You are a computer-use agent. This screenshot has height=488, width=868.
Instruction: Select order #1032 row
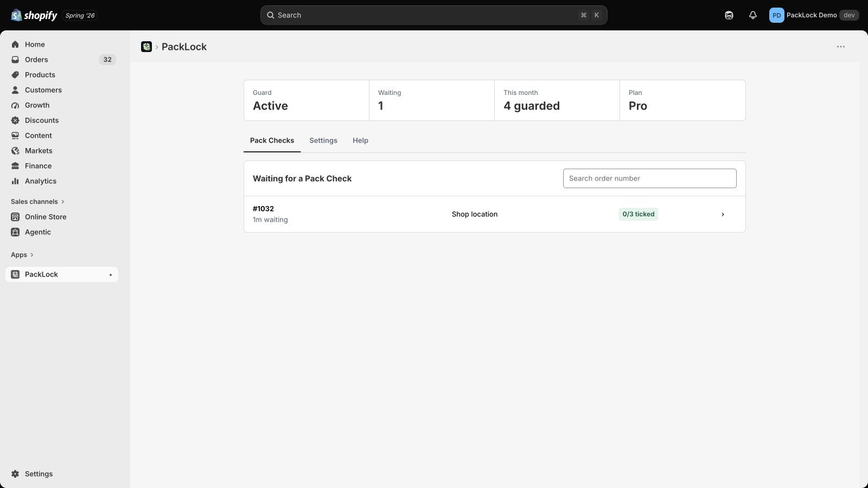click(x=495, y=214)
